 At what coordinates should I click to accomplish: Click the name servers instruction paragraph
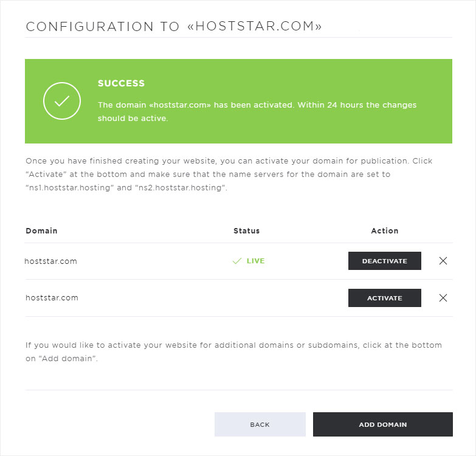pos(229,174)
